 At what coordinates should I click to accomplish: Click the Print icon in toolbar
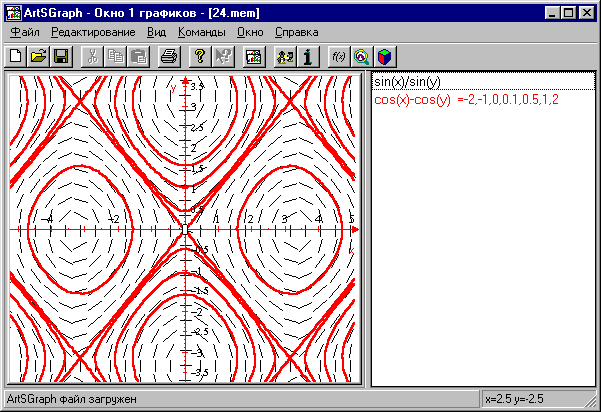(169, 57)
